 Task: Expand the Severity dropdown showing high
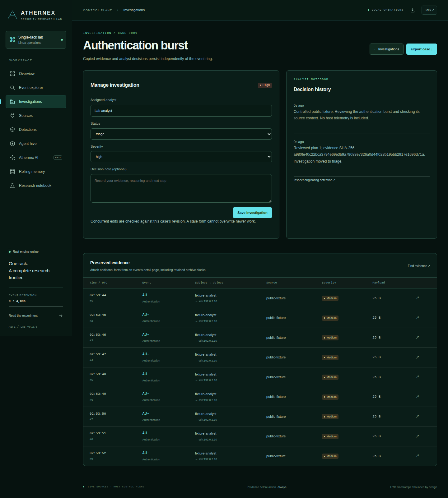tap(181, 157)
